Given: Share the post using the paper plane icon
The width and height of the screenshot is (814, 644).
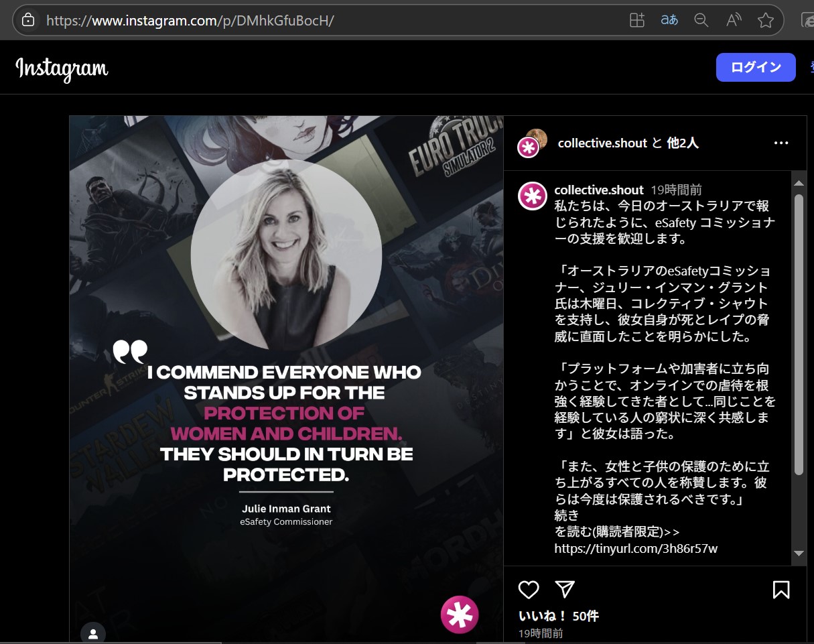Looking at the screenshot, I should click(x=565, y=590).
